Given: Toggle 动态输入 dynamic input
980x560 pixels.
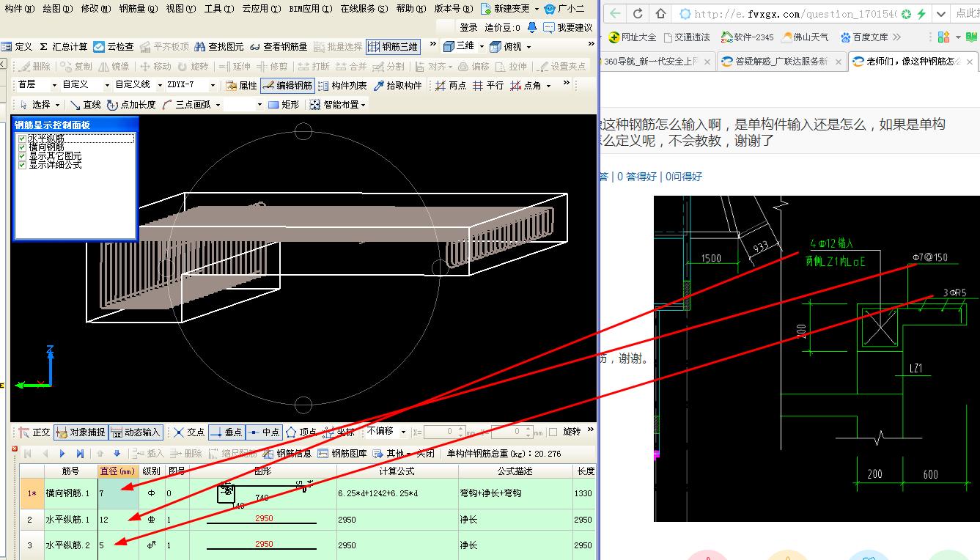Looking at the screenshot, I should coord(135,432).
